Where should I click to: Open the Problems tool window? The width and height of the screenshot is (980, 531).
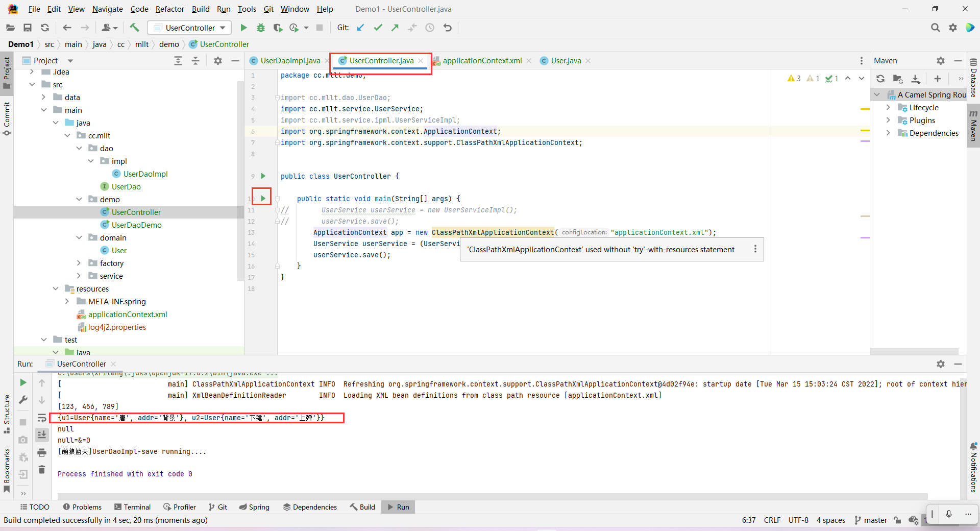(82, 507)
